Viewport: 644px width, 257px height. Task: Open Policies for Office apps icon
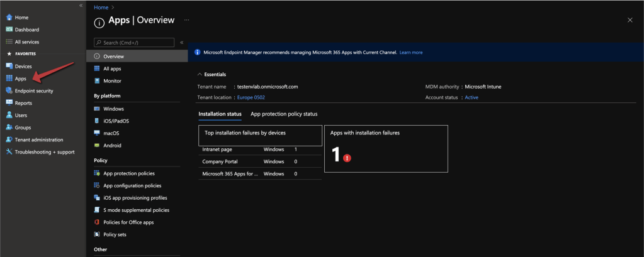(97, 222)
